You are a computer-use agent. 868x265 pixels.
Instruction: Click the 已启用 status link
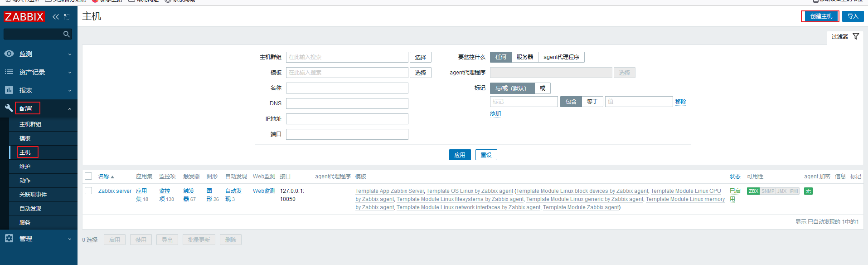(x=735, y=195)
